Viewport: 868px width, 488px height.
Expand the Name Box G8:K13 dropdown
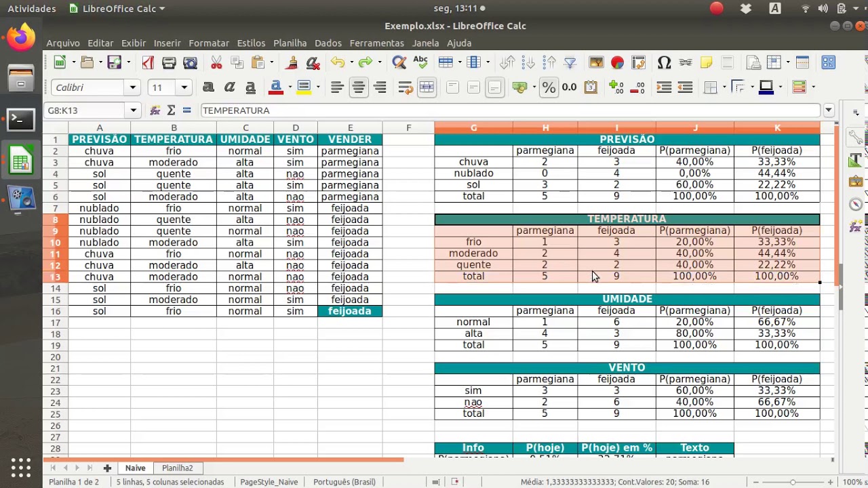(133, 110)
